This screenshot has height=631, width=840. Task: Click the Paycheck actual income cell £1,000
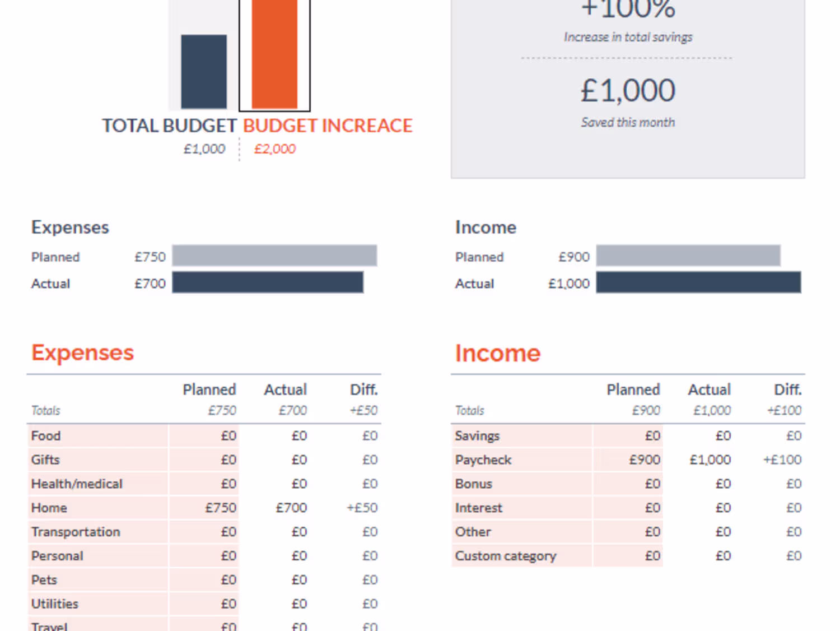click(x=699, y=460)
